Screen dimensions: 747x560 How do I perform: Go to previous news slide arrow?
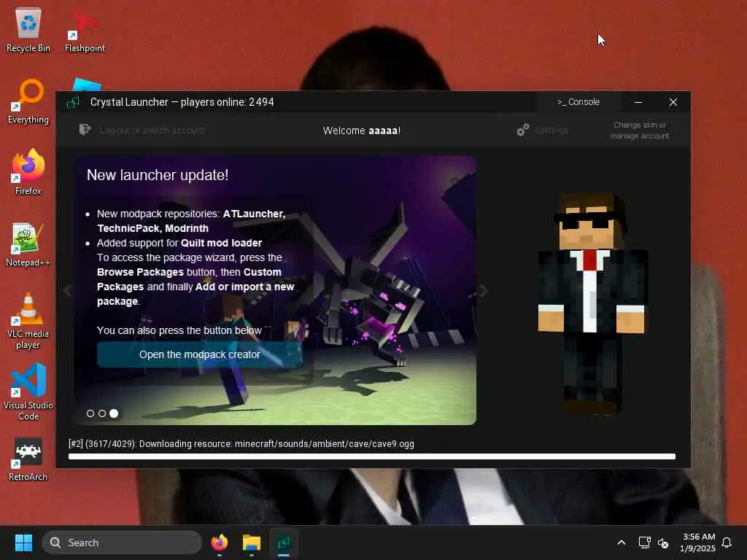68,290
